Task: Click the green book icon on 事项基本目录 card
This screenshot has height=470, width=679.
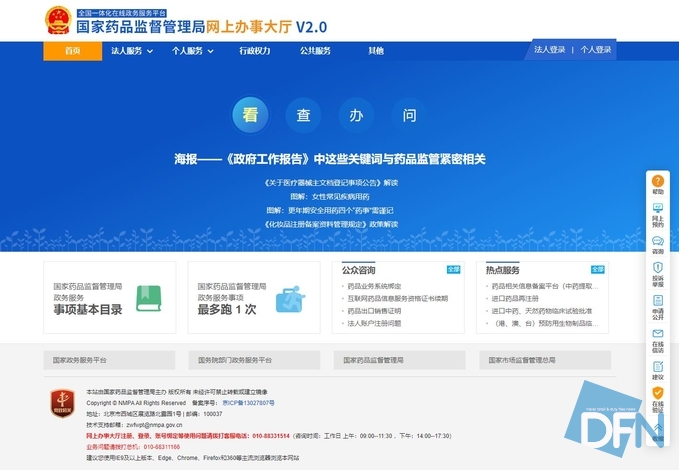Action: (x=149, y=298)
